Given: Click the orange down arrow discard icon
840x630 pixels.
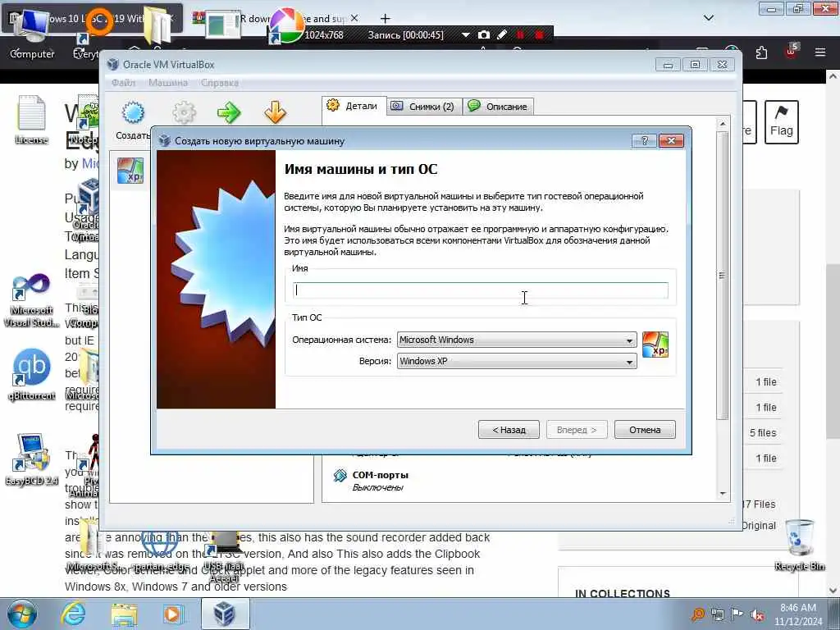Looking at the screenshot, I should pos(276,112).
